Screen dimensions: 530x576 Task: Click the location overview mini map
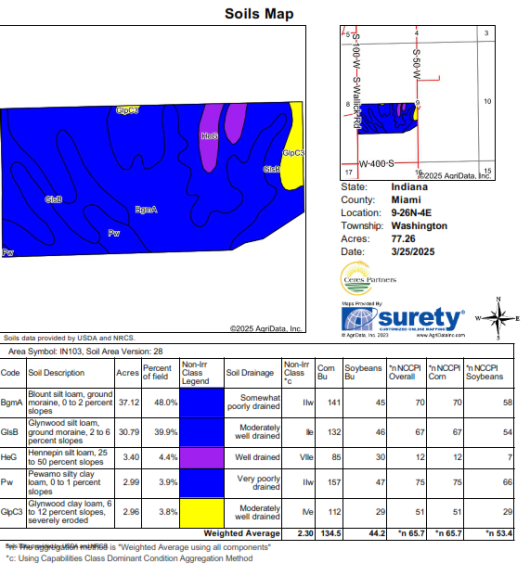418,103
